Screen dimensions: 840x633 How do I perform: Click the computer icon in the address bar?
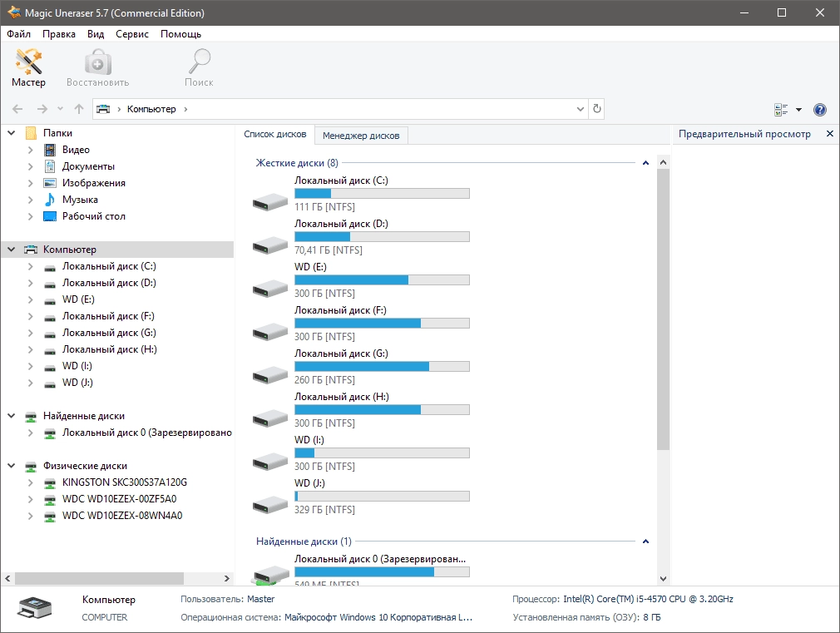[x=103, y=109]
